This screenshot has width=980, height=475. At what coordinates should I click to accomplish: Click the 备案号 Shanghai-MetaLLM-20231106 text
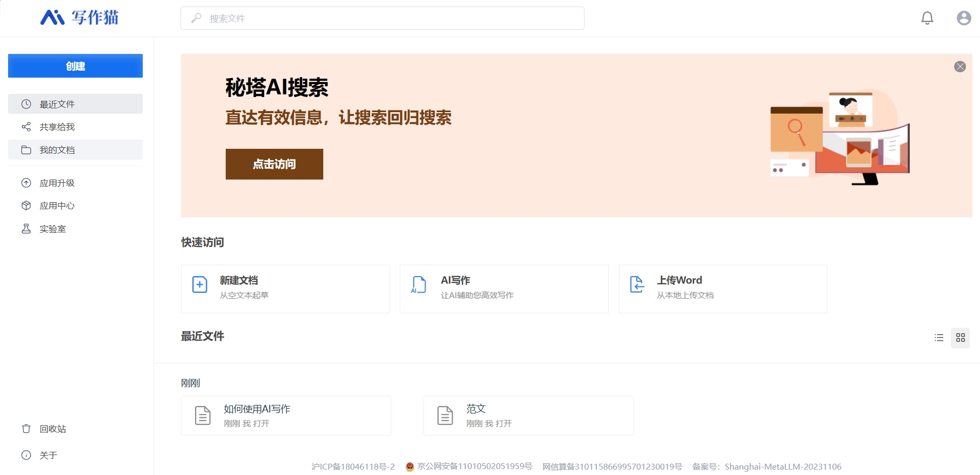[x=767, y=466]
